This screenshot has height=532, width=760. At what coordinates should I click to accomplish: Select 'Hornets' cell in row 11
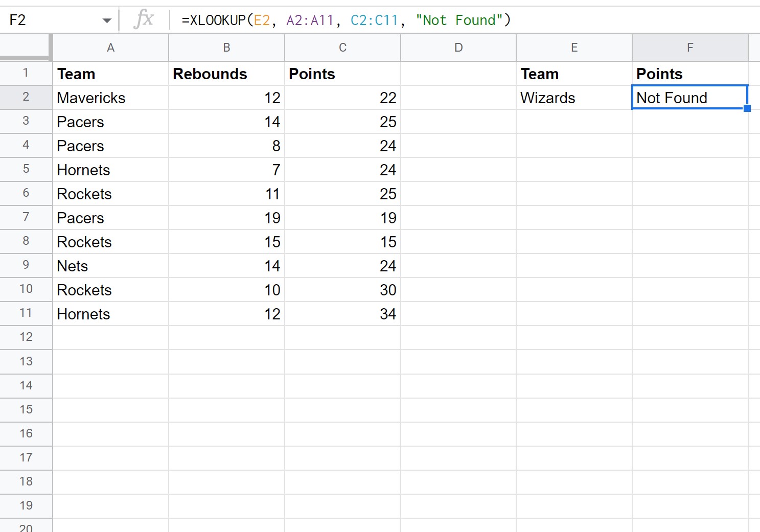(x=111, y=314)
